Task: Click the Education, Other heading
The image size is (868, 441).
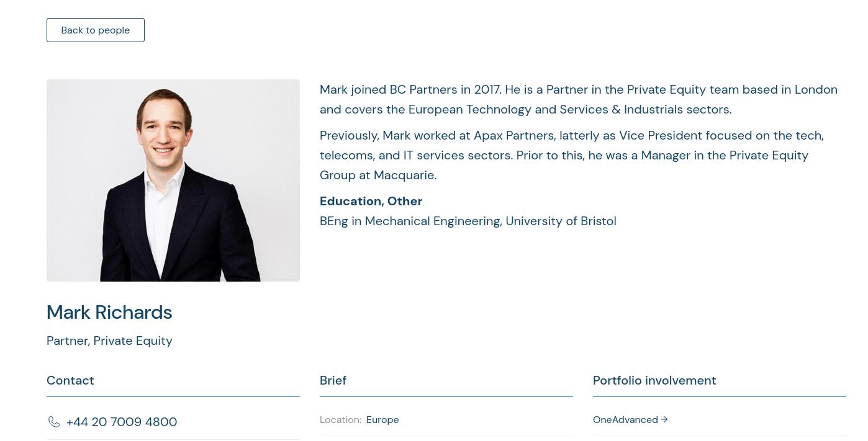Action: (371, 201)
